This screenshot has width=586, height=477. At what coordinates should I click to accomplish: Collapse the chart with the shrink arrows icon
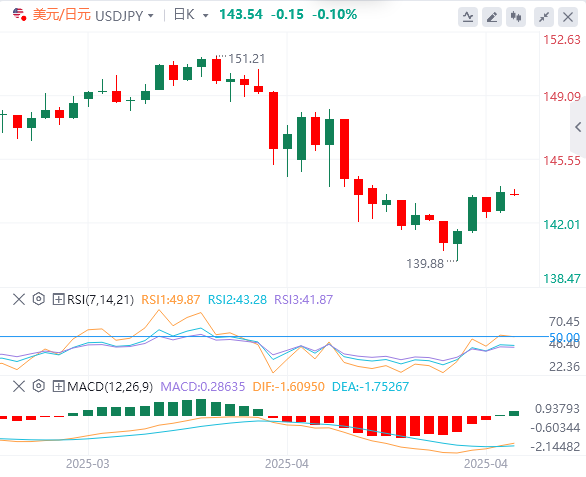click(544, 17)
